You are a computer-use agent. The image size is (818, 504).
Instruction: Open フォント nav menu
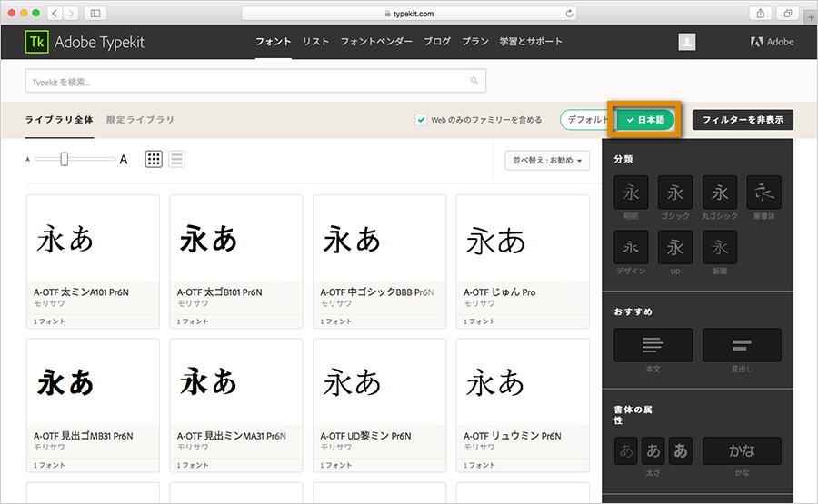point(274,42)
